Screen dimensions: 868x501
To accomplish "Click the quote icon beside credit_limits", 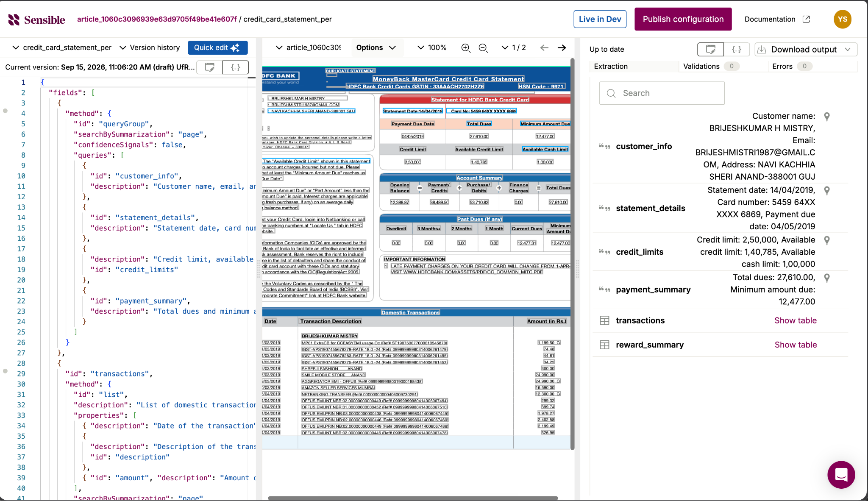I will tap(604, 252).
